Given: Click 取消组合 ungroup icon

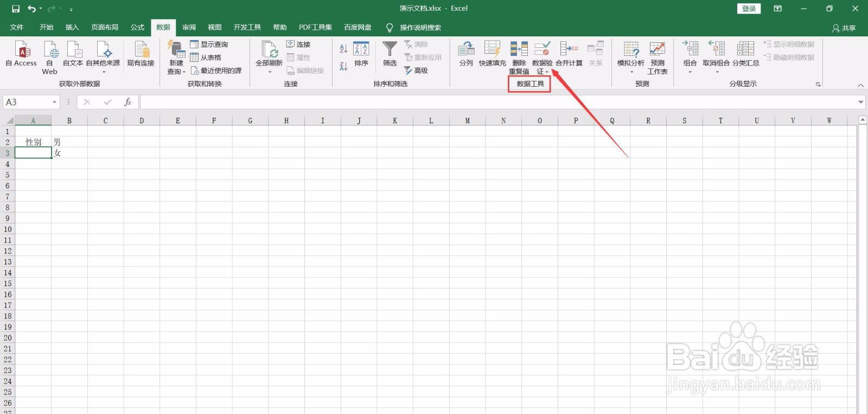Looking at the screenshot, I should point(717,49).
